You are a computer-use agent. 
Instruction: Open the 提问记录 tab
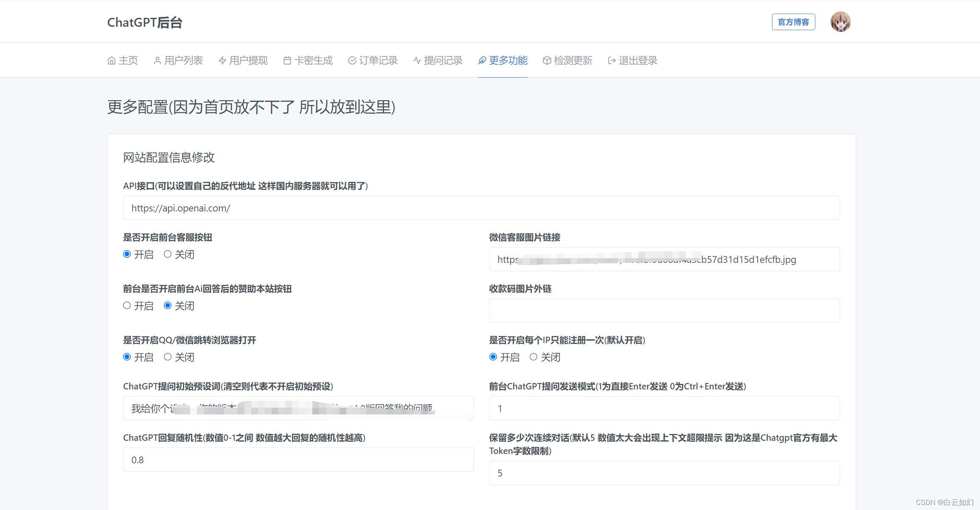click(x=438, y=61)
